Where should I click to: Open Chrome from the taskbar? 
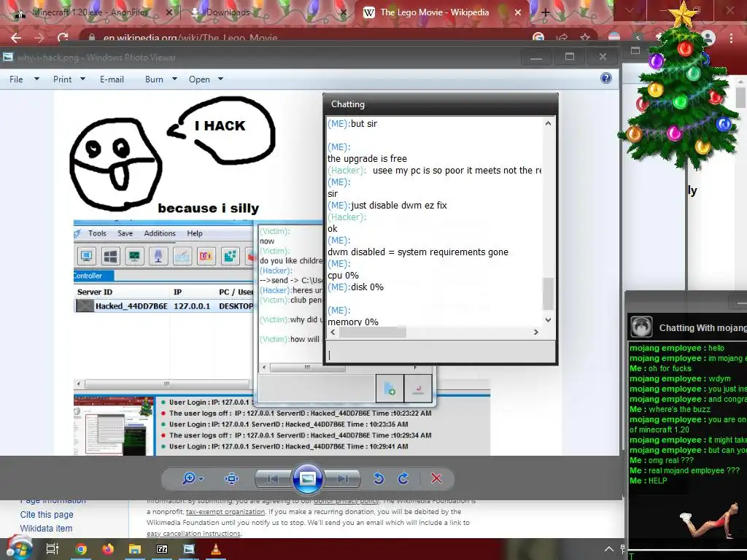pyautogui.click(x=81, y=549)
